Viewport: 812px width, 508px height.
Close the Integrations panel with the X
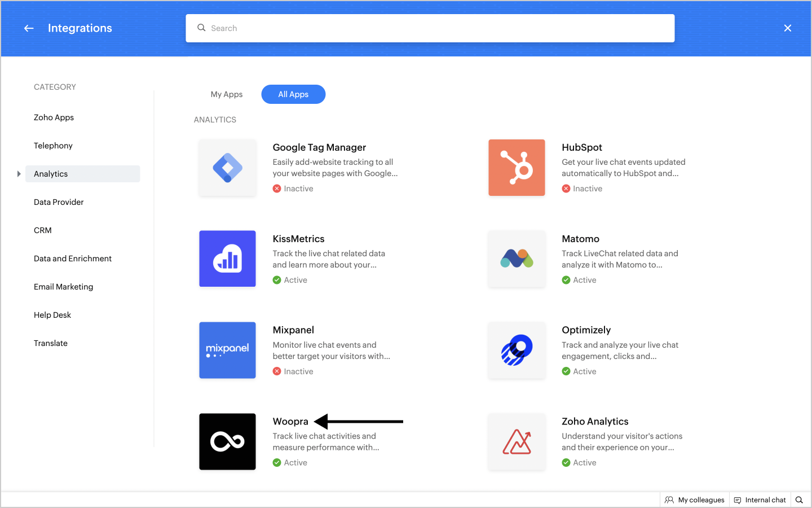(x=788, y=28)
